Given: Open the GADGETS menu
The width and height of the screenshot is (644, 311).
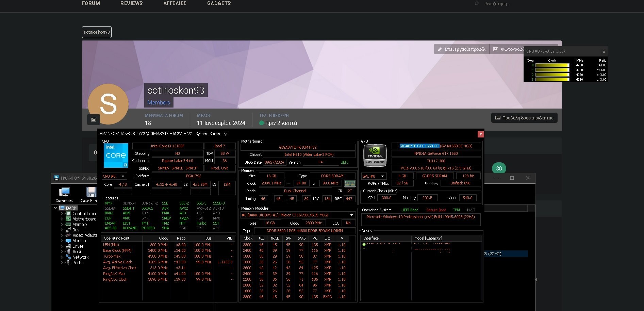Looking at the screenshot, I should coord(219,3).
